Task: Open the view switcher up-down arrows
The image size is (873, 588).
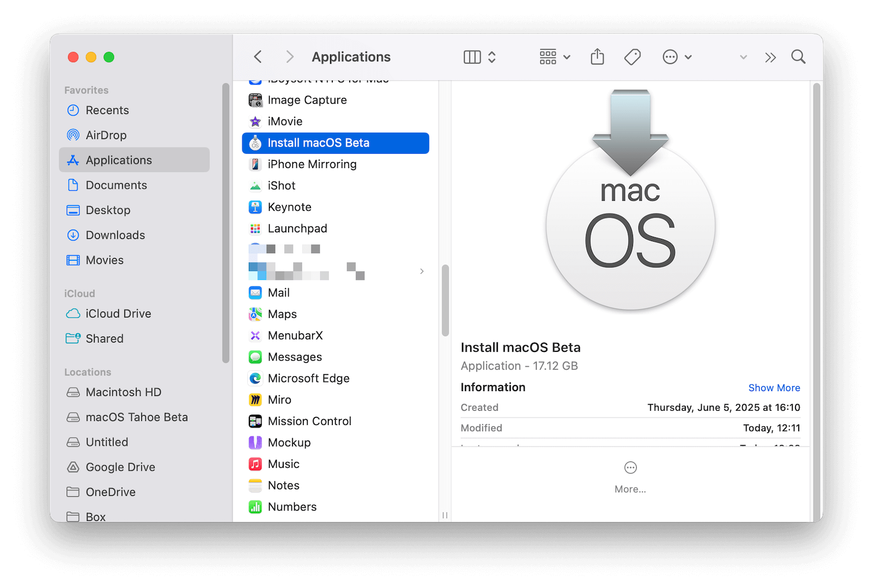Action: 492,57
